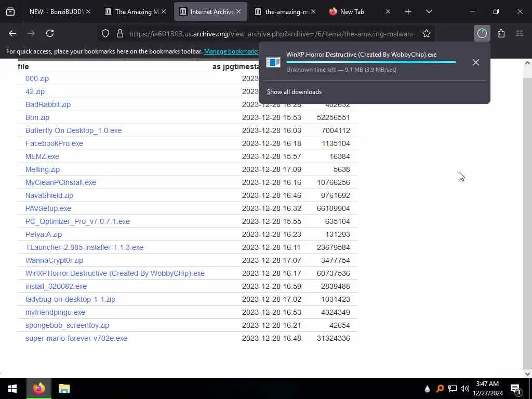The image size is (532, 399).
Task: Open PC_Optimizer_Pro_v7.0.7.1.exe link
Action: [78, 221]
